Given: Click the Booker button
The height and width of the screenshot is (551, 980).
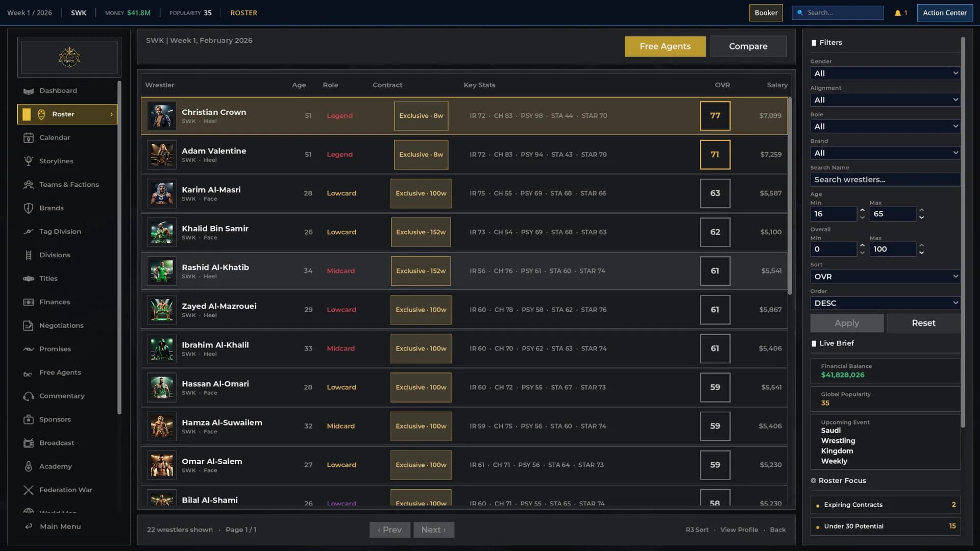Looking at the screenshot, I should click(766, 13).
